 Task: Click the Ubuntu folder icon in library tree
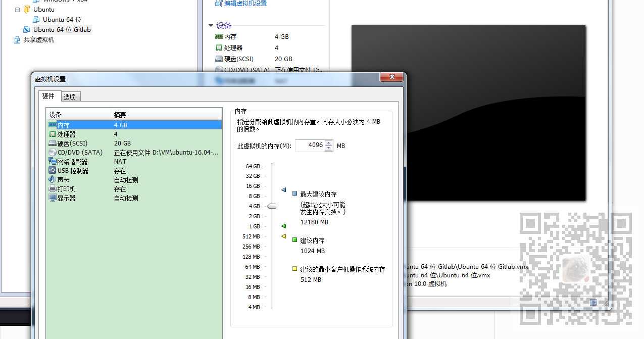point(27,9)
